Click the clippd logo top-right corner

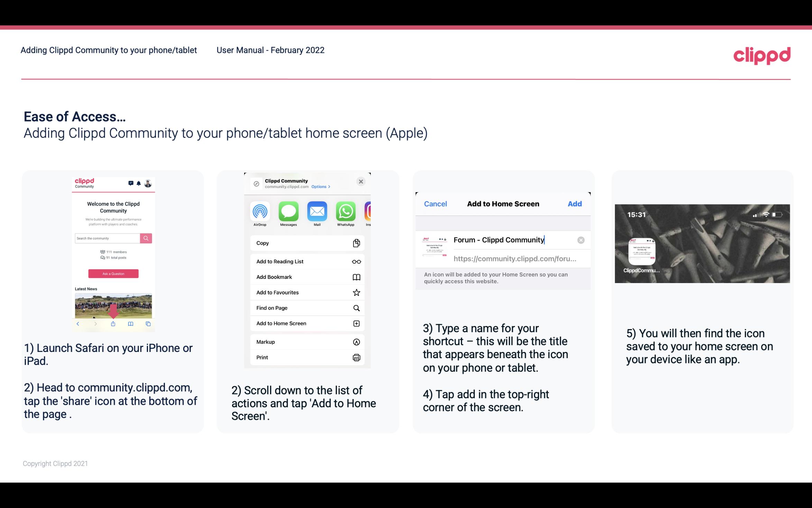762,54
